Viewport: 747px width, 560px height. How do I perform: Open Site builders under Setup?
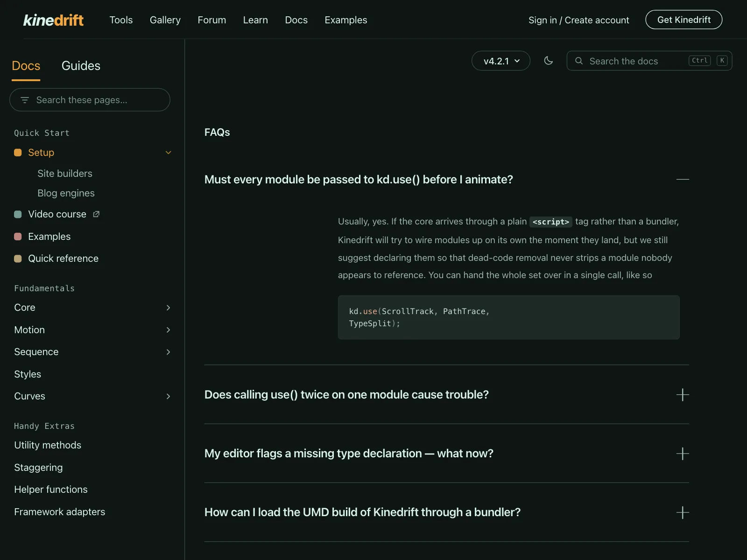[65, 174]
